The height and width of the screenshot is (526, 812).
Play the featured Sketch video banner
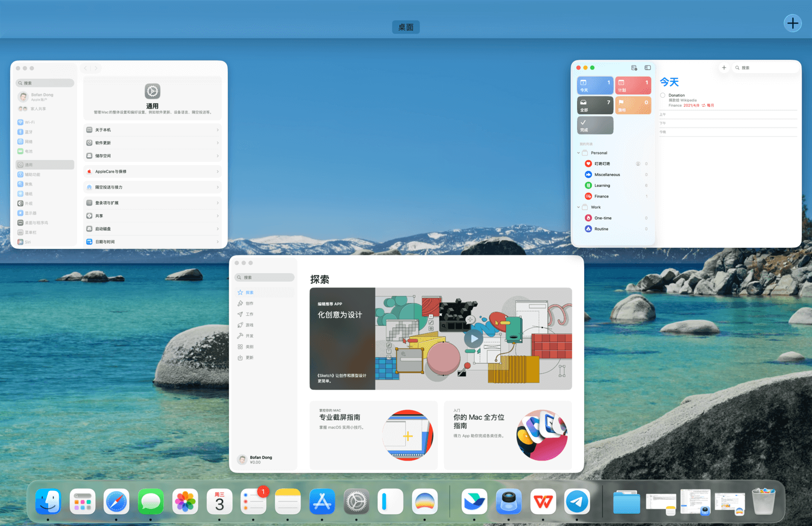(x=473, y=339)
